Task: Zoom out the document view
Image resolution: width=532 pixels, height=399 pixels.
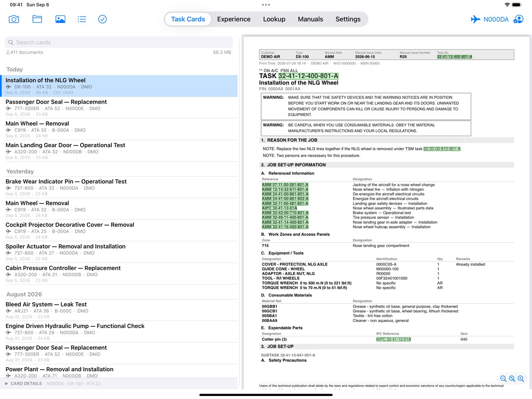Action: click(503, 379)
